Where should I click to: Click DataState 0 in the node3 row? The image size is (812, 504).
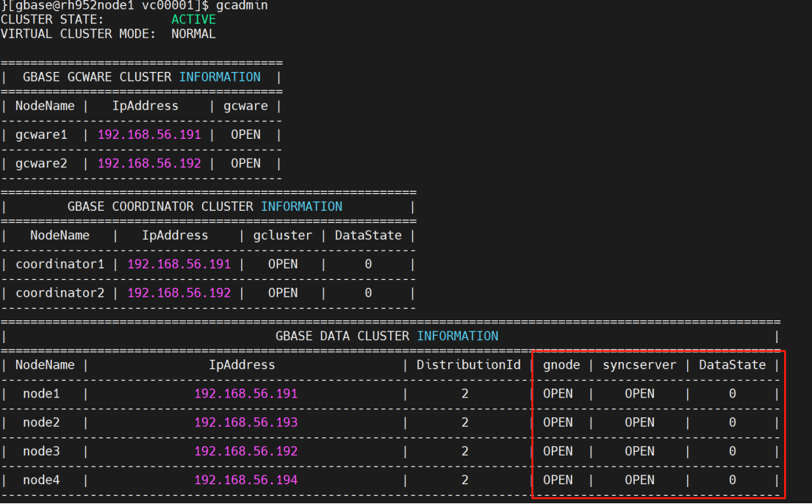point(732,451)
